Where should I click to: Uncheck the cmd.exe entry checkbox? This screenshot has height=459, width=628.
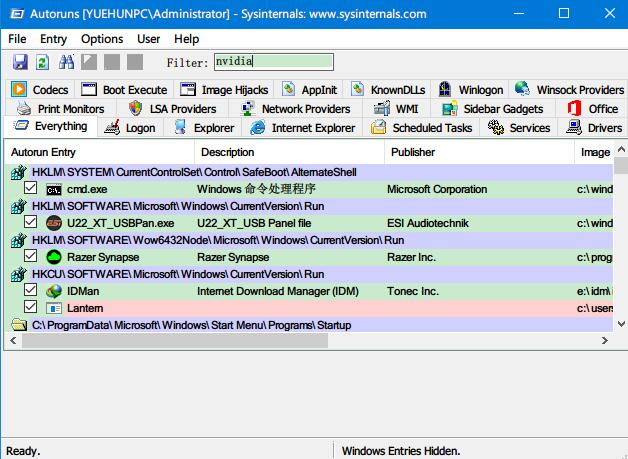(30, 188)
